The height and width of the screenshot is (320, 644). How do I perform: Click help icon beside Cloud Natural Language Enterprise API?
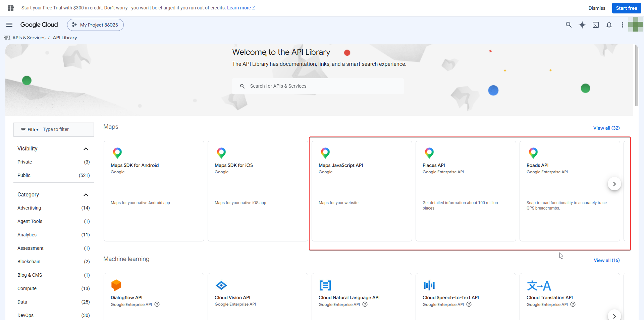365,304
